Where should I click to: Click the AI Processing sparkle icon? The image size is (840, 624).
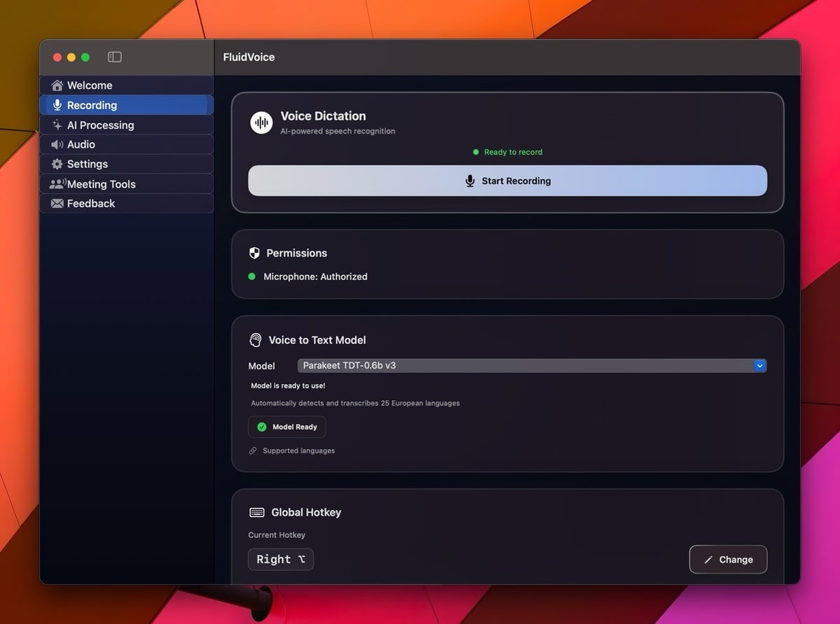click(57, 125)
